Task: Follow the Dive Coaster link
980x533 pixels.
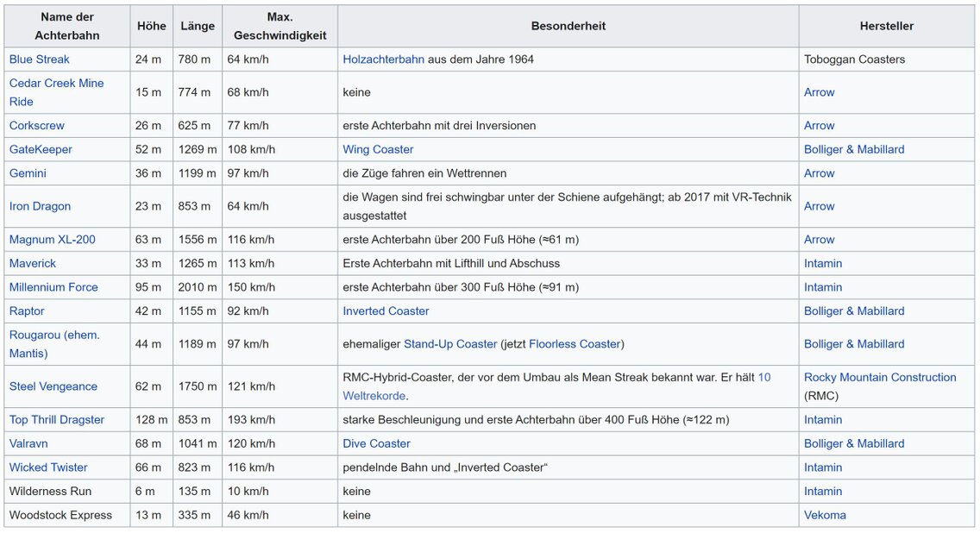Action: tap(376, 443)
